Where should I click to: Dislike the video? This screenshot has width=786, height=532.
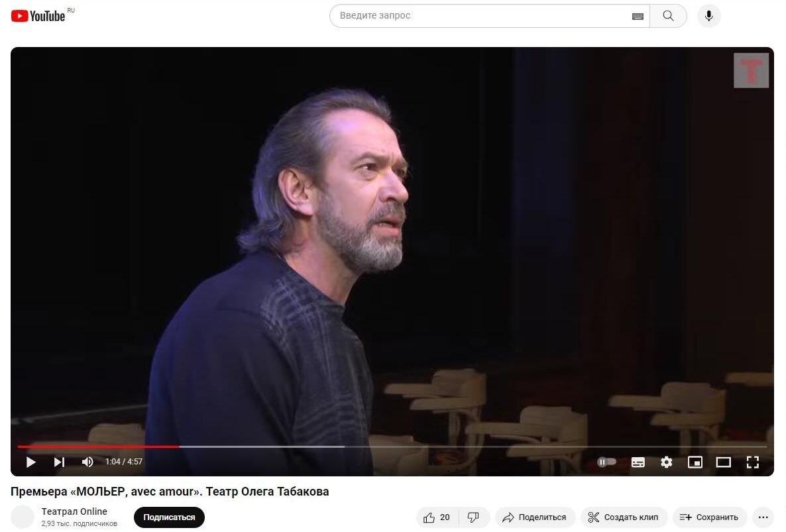tap(473, 517)
